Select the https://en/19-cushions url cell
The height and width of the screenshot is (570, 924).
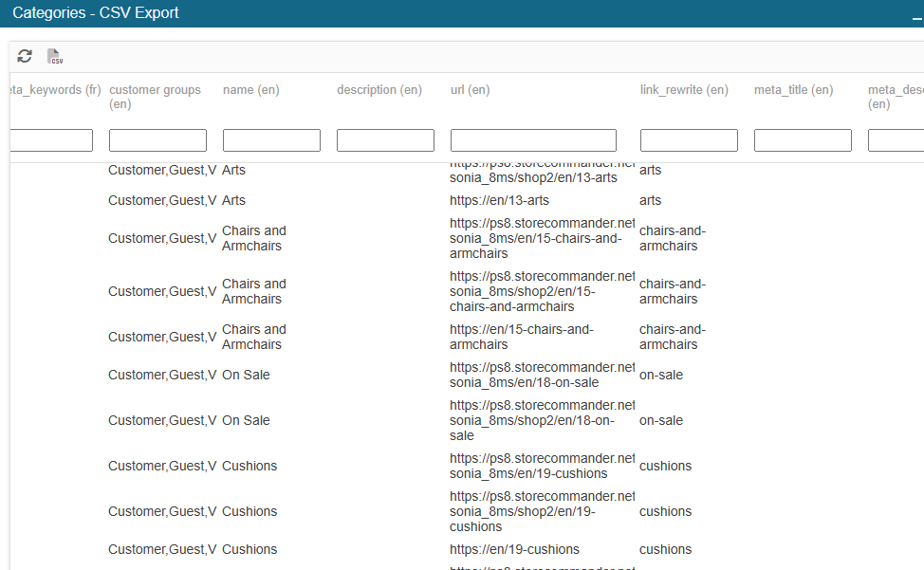(x=514, y=549)
